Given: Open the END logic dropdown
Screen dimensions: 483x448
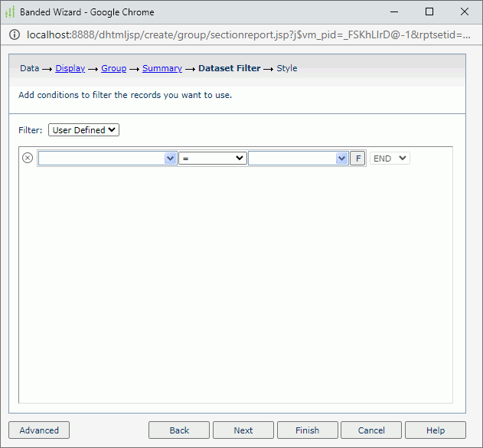Looking at the screenshot, I should [x=390, y=159].
